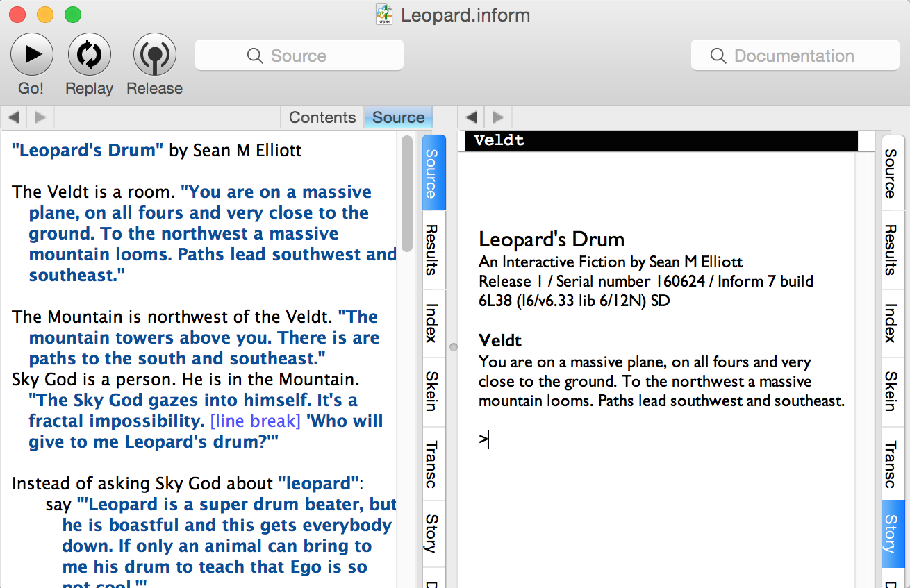Click the "Leopard's Drum" title in source
Screen dimensions: 910x588
tap(88, 151)
